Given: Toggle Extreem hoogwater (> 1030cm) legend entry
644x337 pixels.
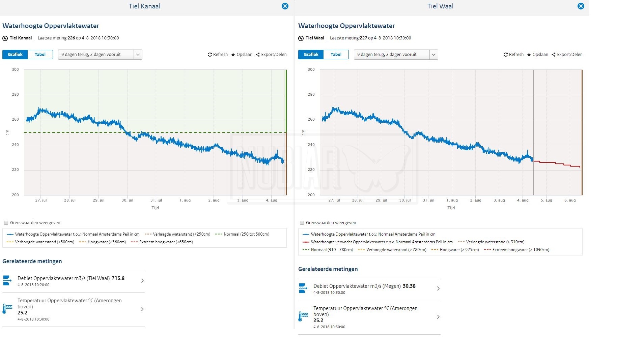Looking at the screenshot, I should coord(516,250).
